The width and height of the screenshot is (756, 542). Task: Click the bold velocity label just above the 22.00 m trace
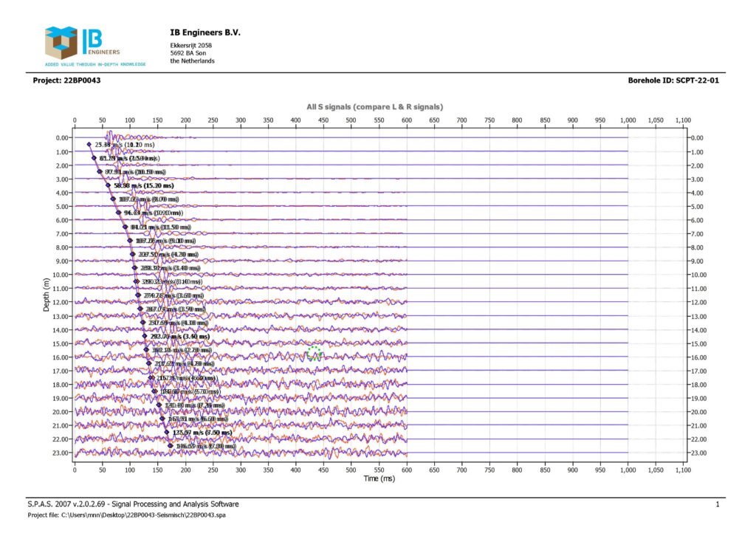[x=202, y=433]
